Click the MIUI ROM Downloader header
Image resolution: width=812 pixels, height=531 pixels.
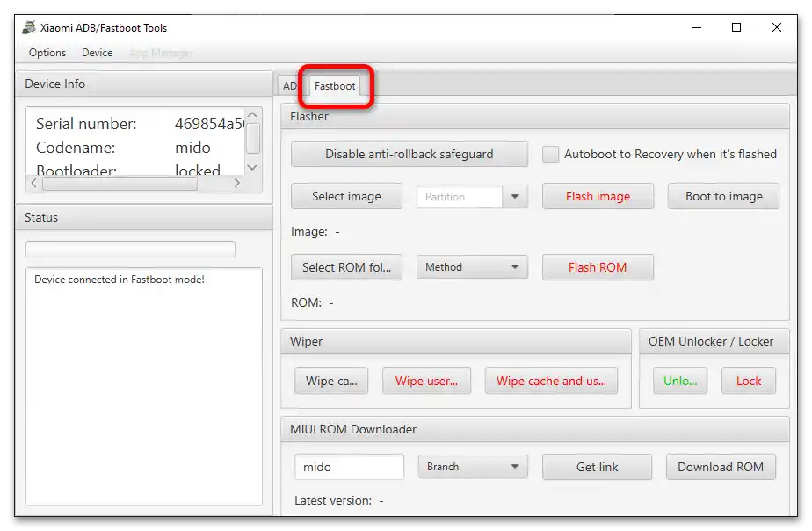pos(535,430)
